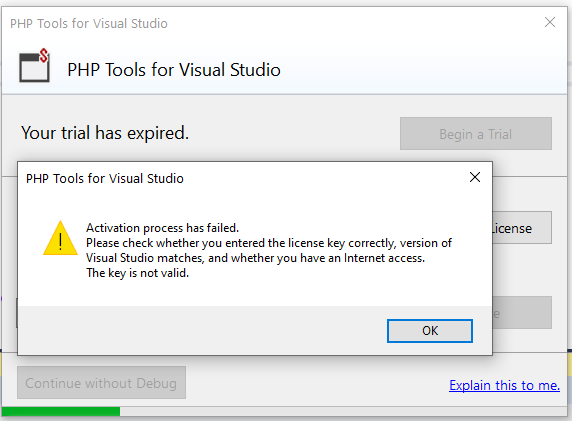Viewport: 572px width, 421px height.
Task: Click the 'Your trial has expired.' text
Action: (x=105, y=133)
